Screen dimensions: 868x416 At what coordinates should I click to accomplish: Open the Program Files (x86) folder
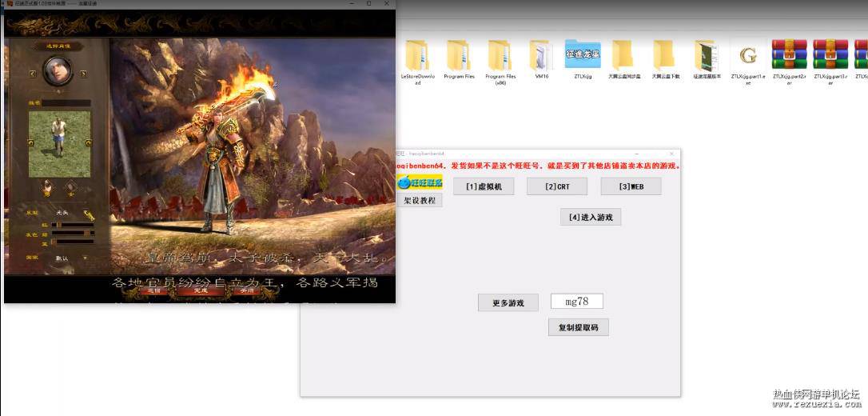[500, 61]
